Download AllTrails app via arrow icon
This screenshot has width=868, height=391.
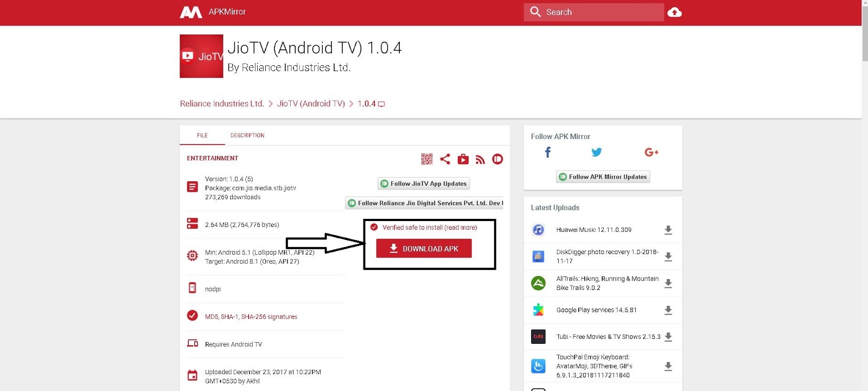pos(668,283)
